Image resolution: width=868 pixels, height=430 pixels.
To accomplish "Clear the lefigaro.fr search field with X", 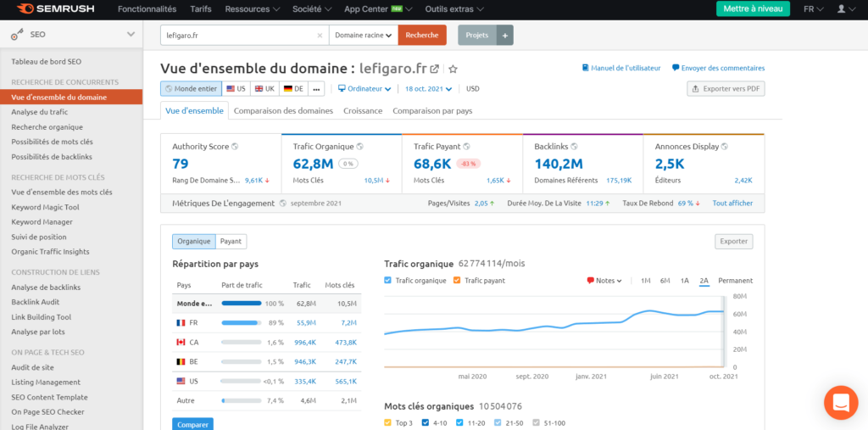I will 320,35.
